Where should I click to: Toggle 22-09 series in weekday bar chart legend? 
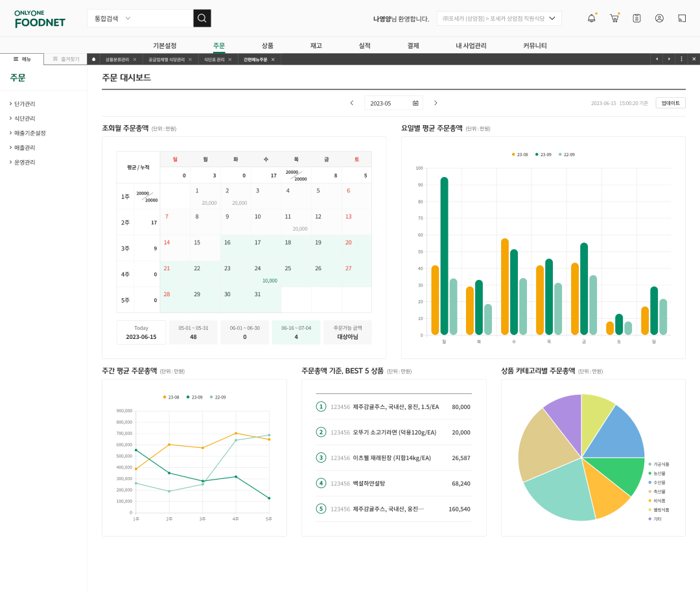pyautogui.click(x=566, y=154)
